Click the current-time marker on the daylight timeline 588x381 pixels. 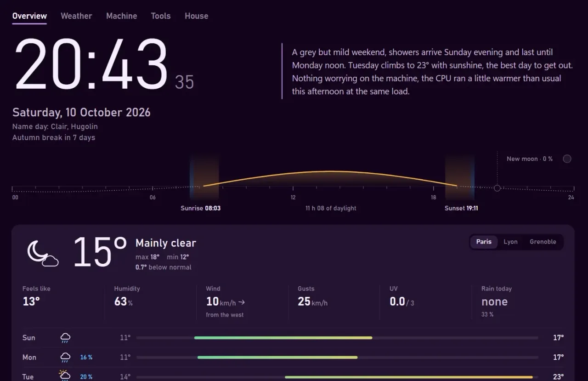pyautogui.click(x=497, y=188)
